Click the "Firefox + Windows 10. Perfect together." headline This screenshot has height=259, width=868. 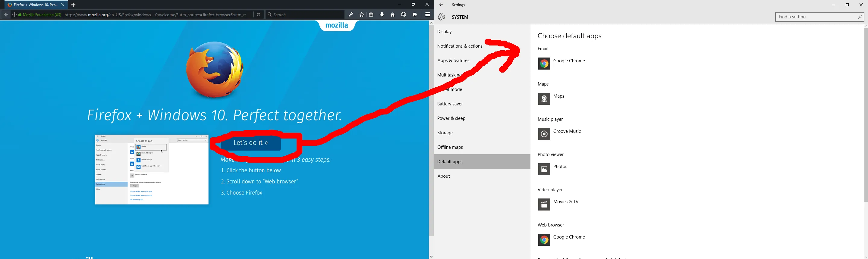[x=215, y=115]
